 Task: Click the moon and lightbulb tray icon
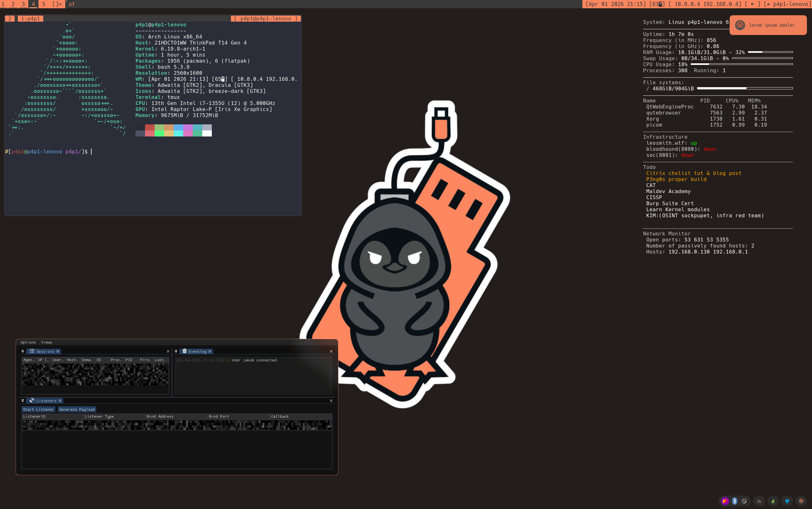pyautogui.click(x=744, y=501)
